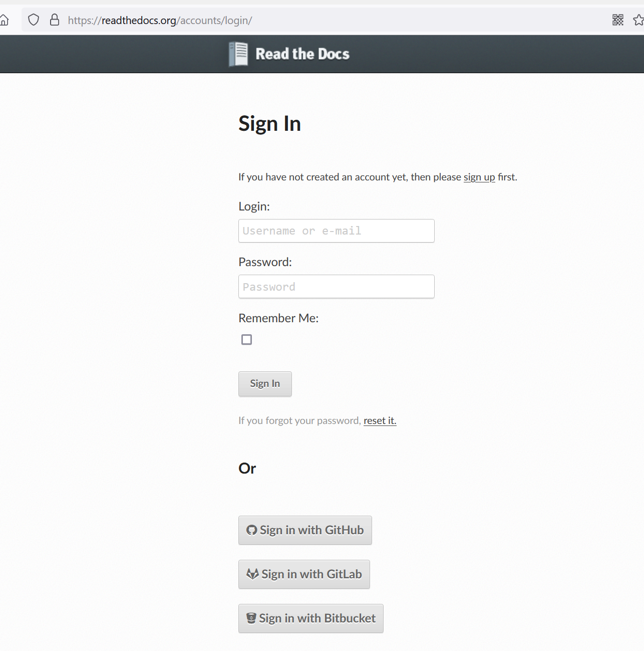The width and height of the screenshot is (644, 651).
Task: Click the site security padlock icon
Action: click(x=55, y=20)
